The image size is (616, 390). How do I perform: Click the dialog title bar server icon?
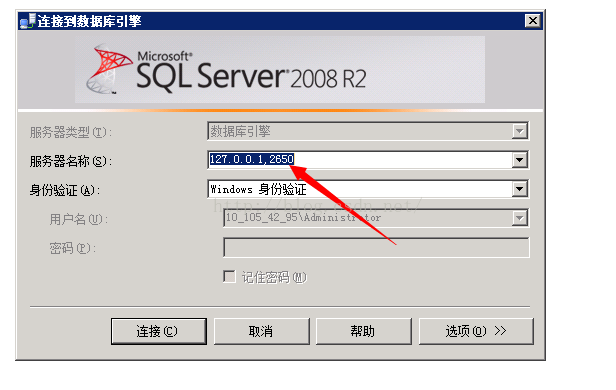coord(28,21)
